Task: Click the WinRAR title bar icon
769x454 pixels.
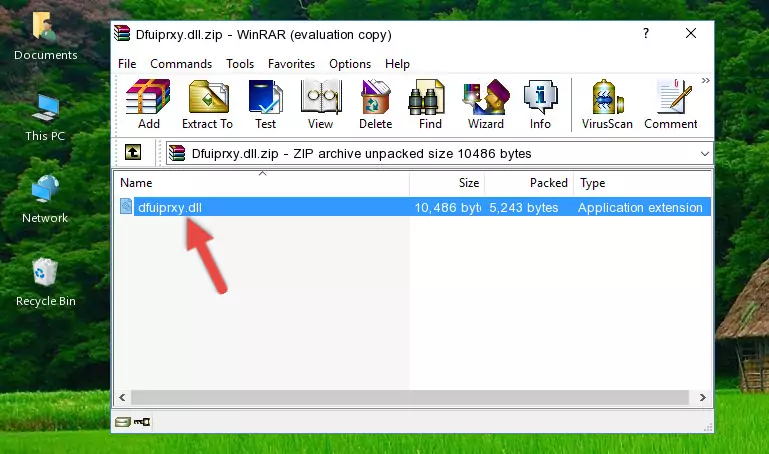Action: tap(122, 34)
